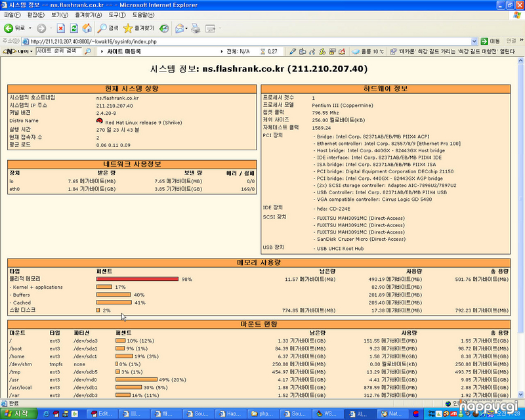Select the hda: CD-224E IDE device
This screenshot has height=420, width=525.
[x=333, y=209]
